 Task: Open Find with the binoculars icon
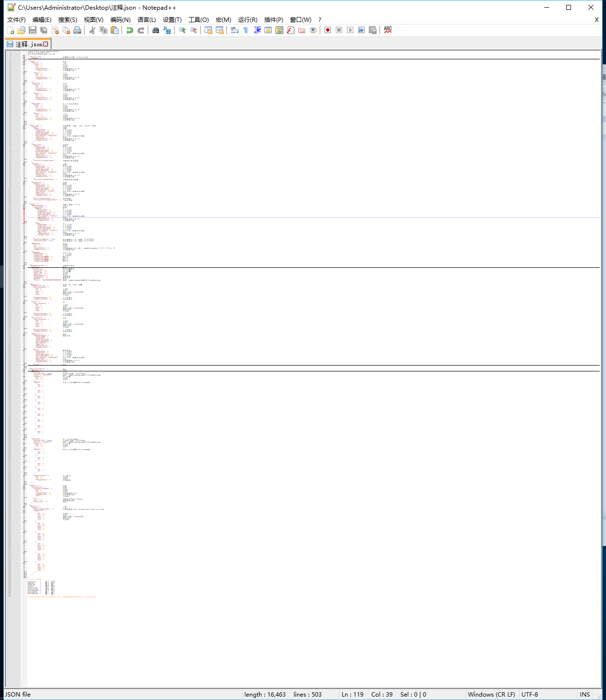tap(156, 30)
